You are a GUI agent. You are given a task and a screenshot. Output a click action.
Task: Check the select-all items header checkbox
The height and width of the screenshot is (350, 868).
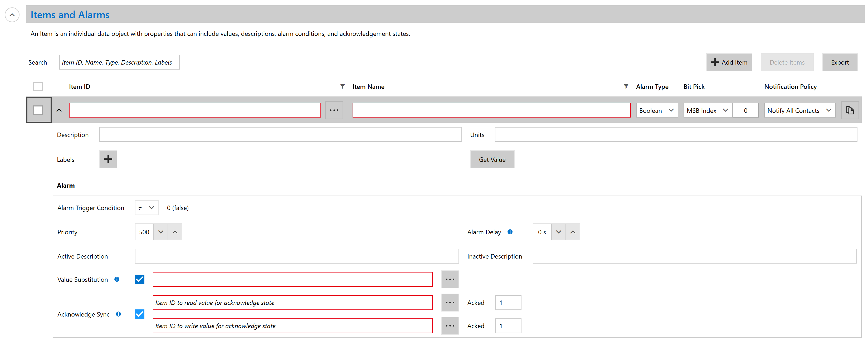point(38,86)
